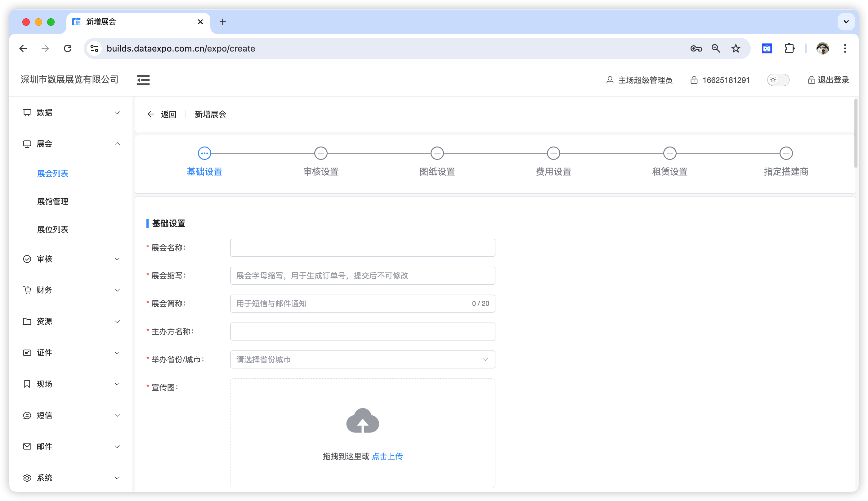
Task: Select the 图纸设置 step
Action: point(437,162)
